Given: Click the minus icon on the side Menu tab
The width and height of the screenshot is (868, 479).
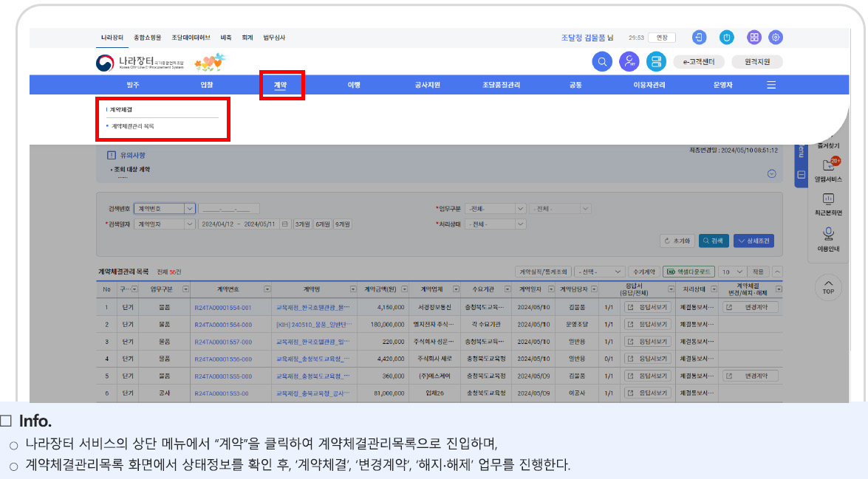Looking at the screenshot, I should coord(801,175).
